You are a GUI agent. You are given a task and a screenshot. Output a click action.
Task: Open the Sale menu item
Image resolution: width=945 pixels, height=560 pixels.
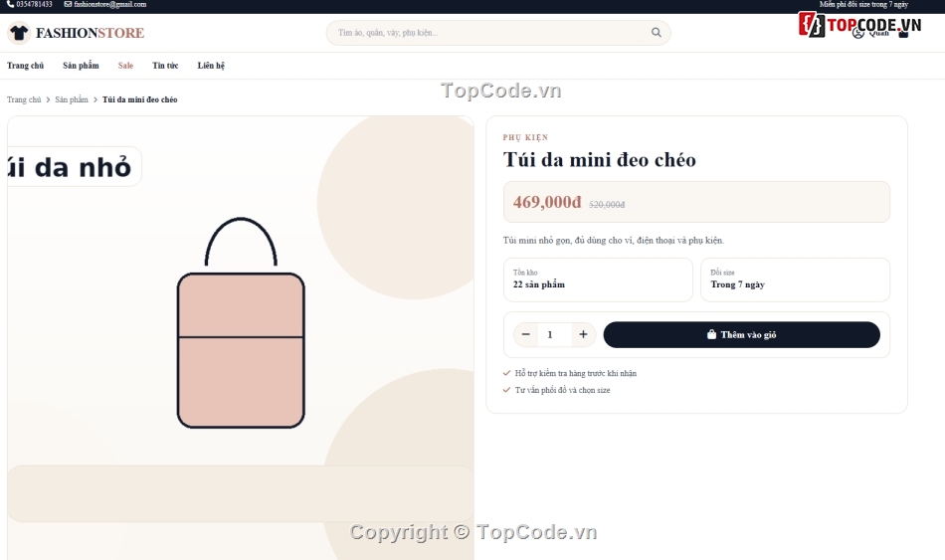[x=125, y=65]
